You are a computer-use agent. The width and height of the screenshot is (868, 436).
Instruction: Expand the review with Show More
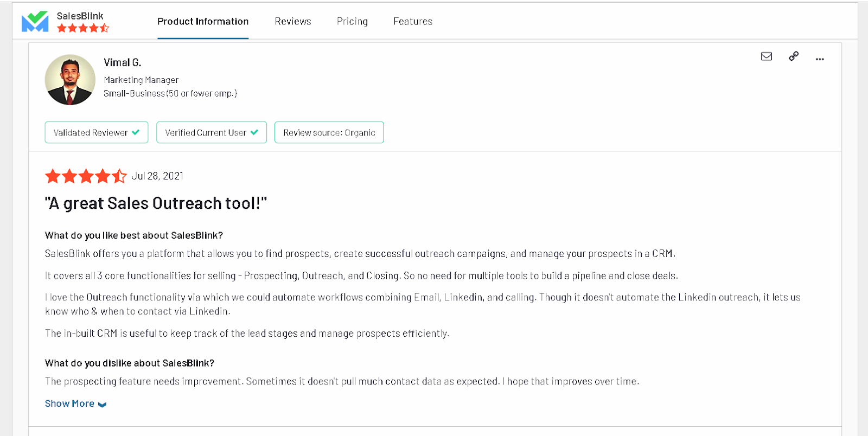tap(75, 403)
